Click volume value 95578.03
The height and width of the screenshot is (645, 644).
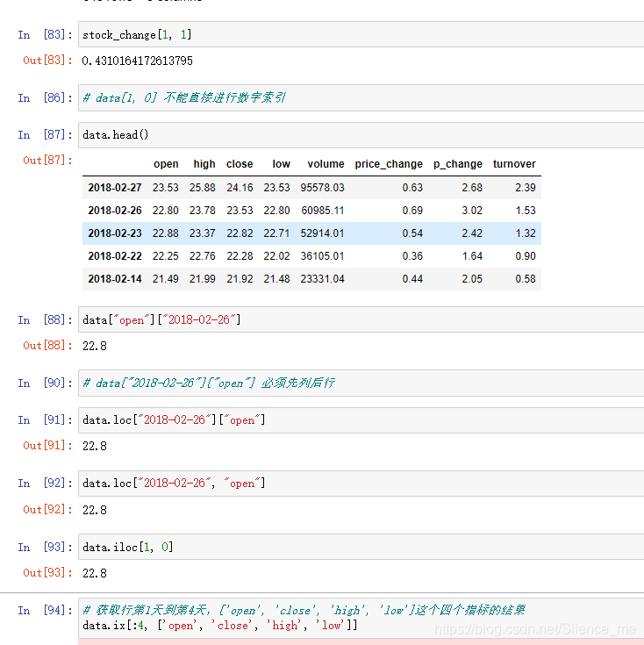pyautogui.click(x=322, y=188)
